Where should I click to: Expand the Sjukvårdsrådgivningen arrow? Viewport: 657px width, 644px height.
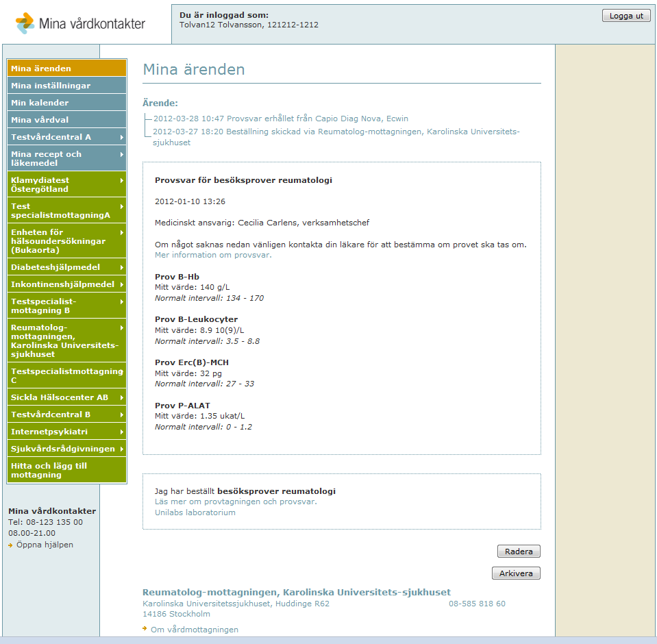point(121,449)
